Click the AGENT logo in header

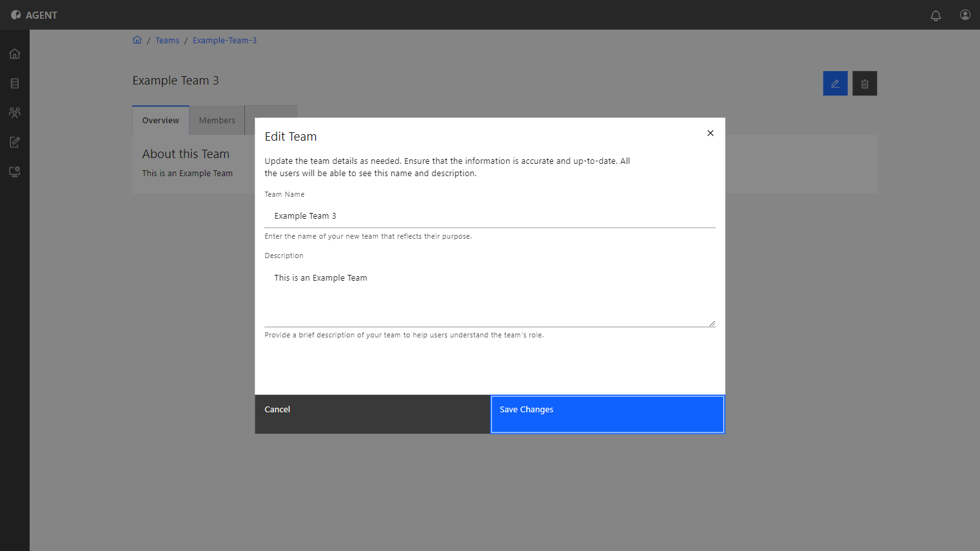point(34,15)
